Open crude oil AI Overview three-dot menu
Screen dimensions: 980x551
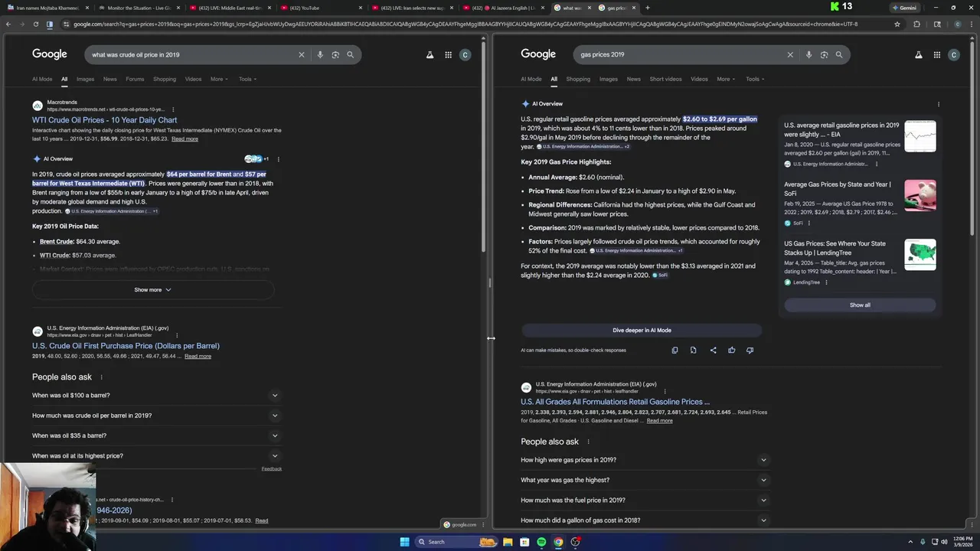[278, 159]
